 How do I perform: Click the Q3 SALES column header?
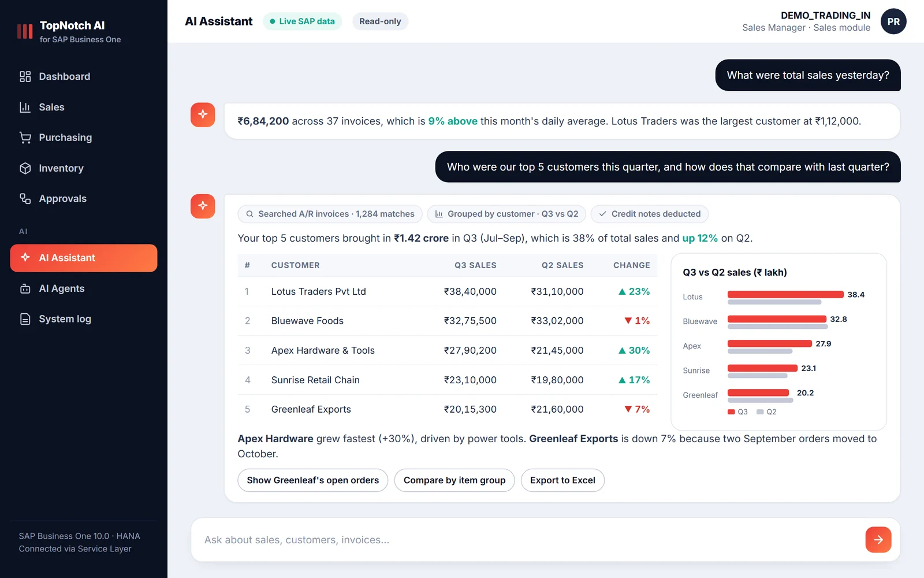pos(475,265)
